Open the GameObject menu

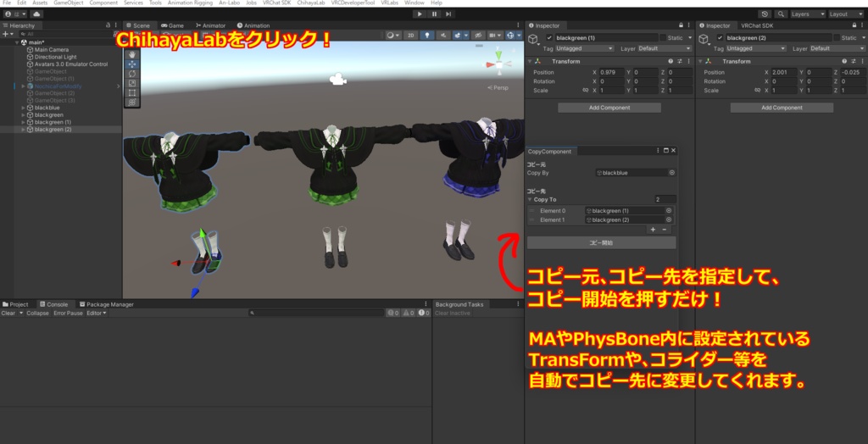68,3
